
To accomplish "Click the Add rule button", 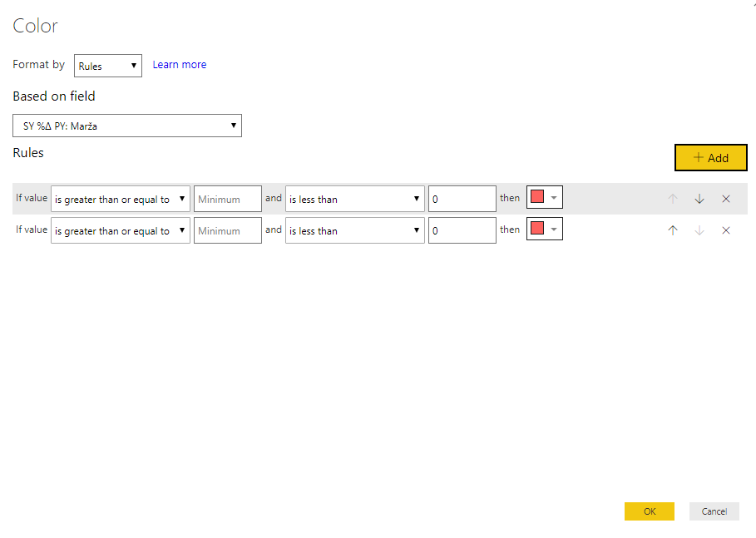I will point(711,158).
